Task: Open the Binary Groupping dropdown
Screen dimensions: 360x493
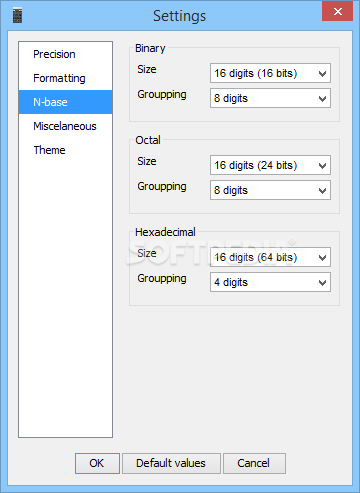Action: pos(270,98)
